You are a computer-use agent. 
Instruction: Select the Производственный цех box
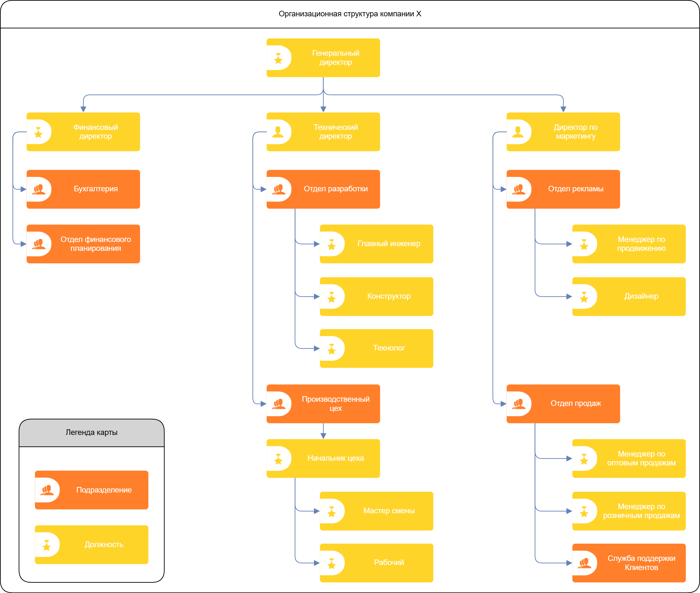[336, 404]
